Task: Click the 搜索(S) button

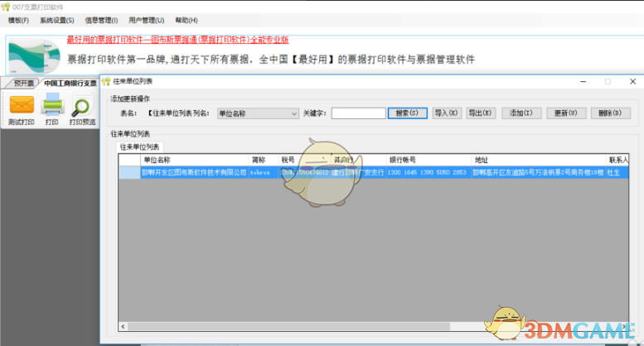Action: point(407,113)
